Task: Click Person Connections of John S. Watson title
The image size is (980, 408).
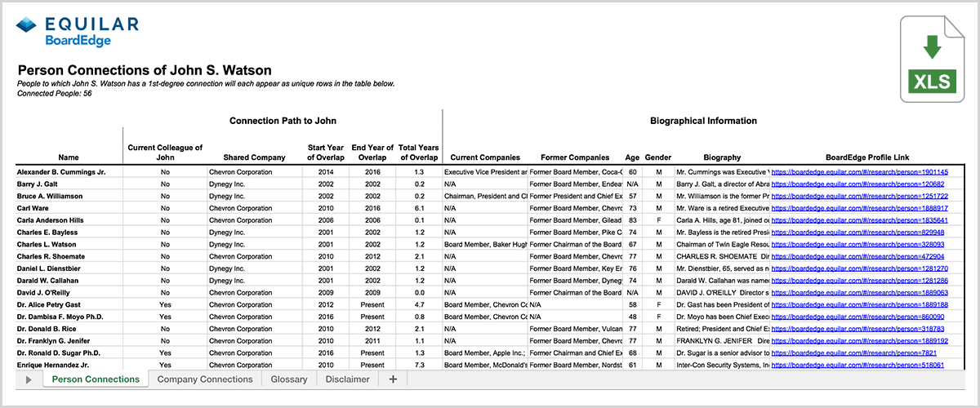Action: pos(145,71)
